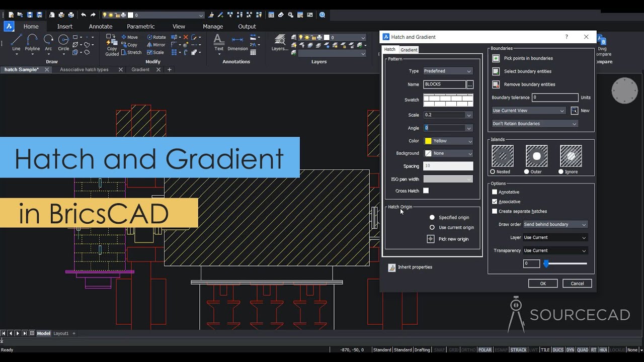This screenshot has height=362, width=644.
Task: Click the Undo arrow in quick toolbar
Action: (84, 15)
